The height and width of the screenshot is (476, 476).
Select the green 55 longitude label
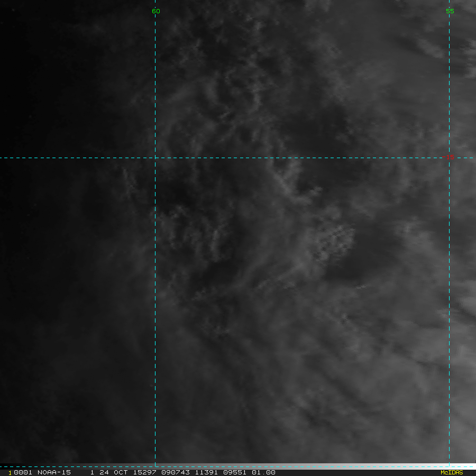(450, 11)
